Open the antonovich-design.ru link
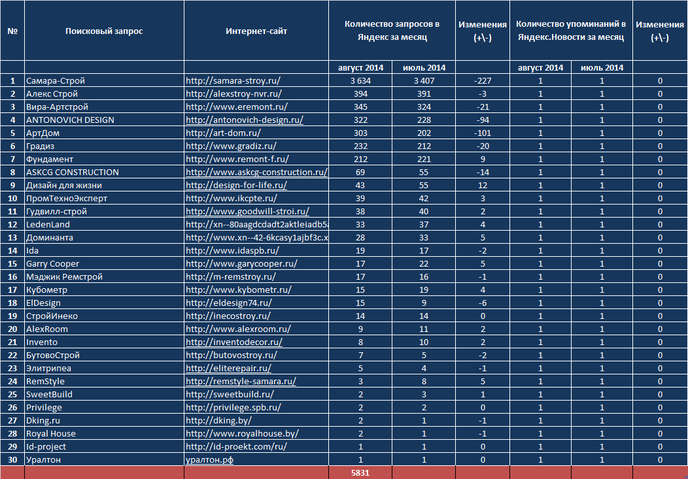 [244, 120]
